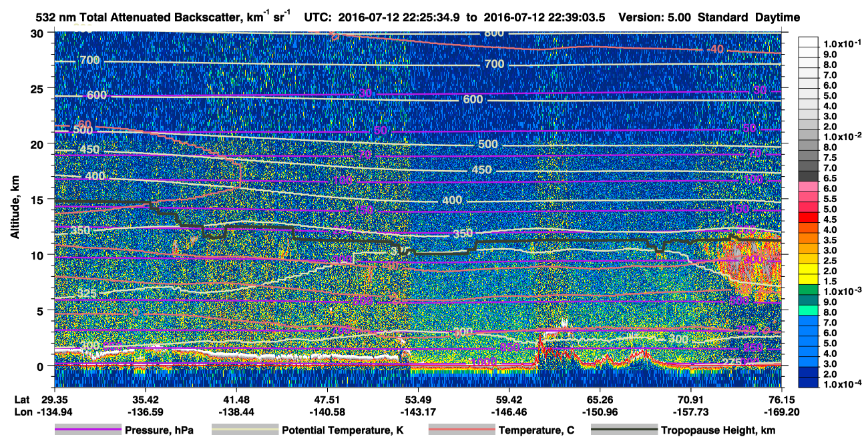Click the 'Potential Temperature, K' legend label

coord(343,431)
